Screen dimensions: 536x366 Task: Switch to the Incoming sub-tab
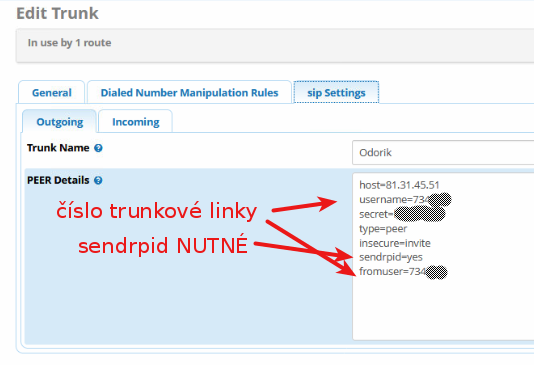[x=135, y=122]
